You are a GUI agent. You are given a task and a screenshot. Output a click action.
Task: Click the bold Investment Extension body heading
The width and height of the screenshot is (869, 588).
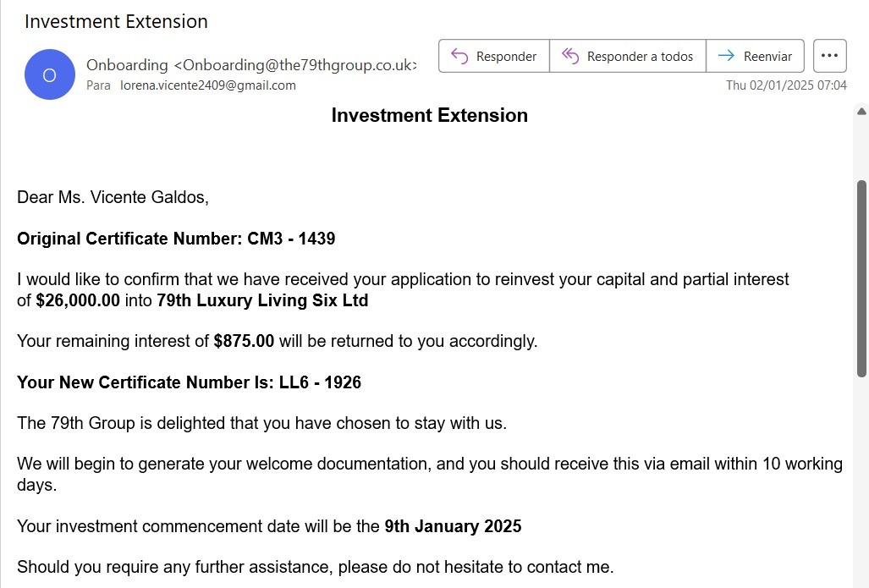pyautogui.click(x=429, y=115)
